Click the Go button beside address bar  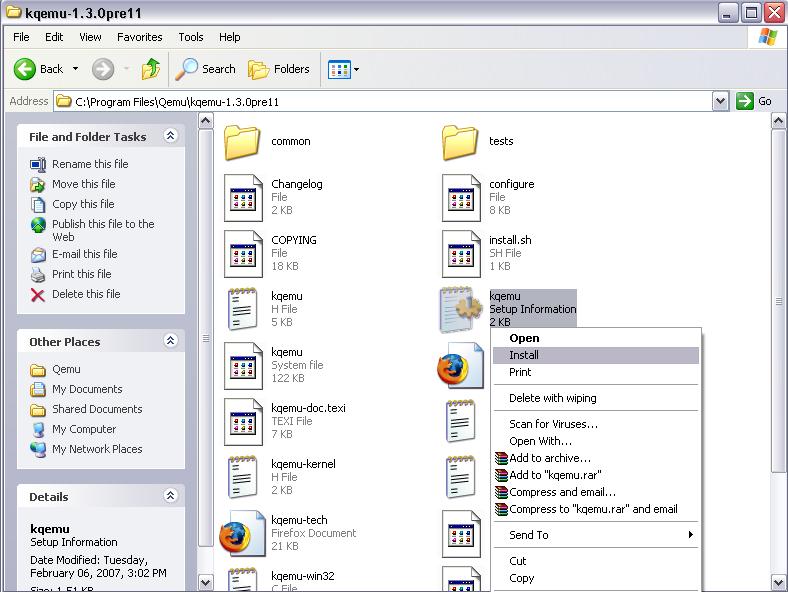[755, 101]
